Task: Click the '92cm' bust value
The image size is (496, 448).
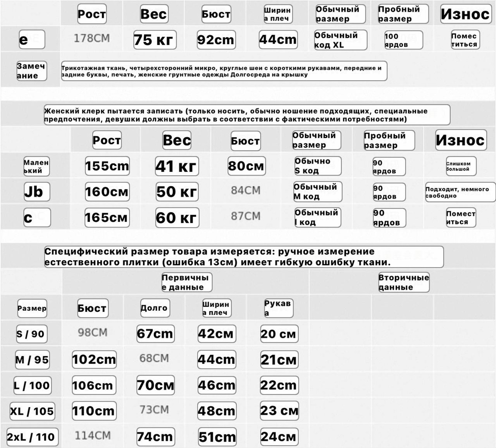Action: 216,40
